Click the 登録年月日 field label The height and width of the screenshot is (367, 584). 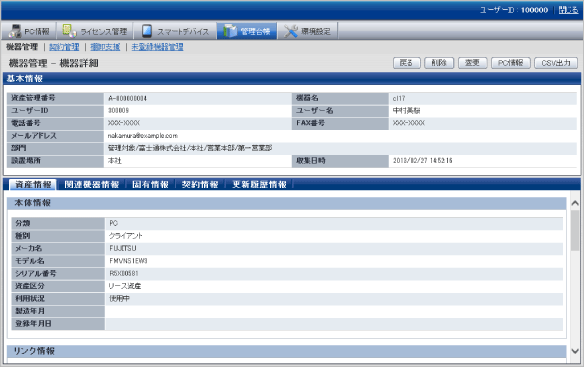point(33,324)
